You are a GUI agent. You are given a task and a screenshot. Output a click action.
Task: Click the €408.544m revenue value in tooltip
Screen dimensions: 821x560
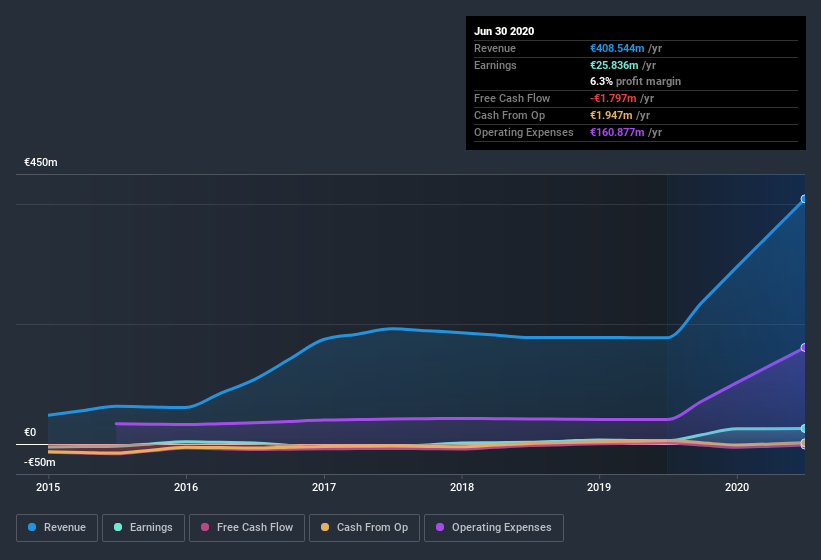pos(616,48)
